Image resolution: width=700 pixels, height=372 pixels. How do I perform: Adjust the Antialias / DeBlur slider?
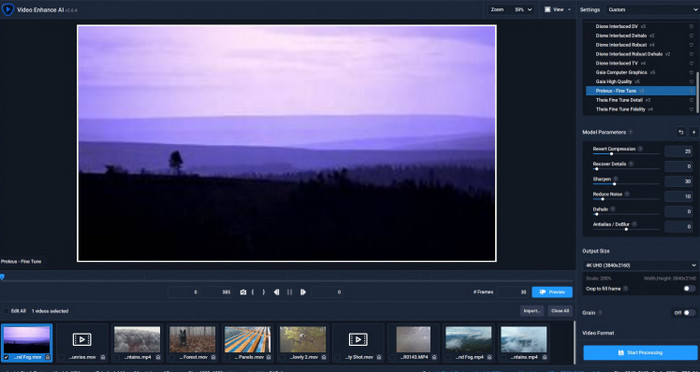(626, 229)
